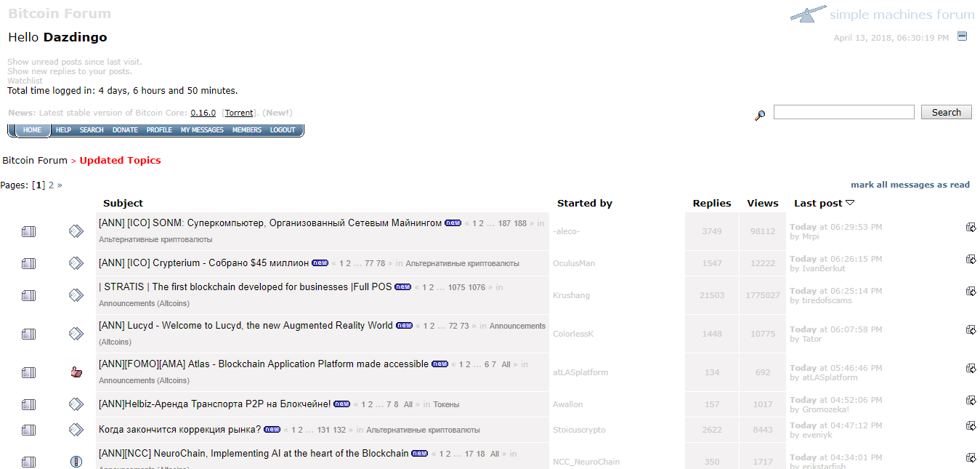Click exclamation message icon on NeuroChain row
Screen dimensions: 980x469
point(76,462)
